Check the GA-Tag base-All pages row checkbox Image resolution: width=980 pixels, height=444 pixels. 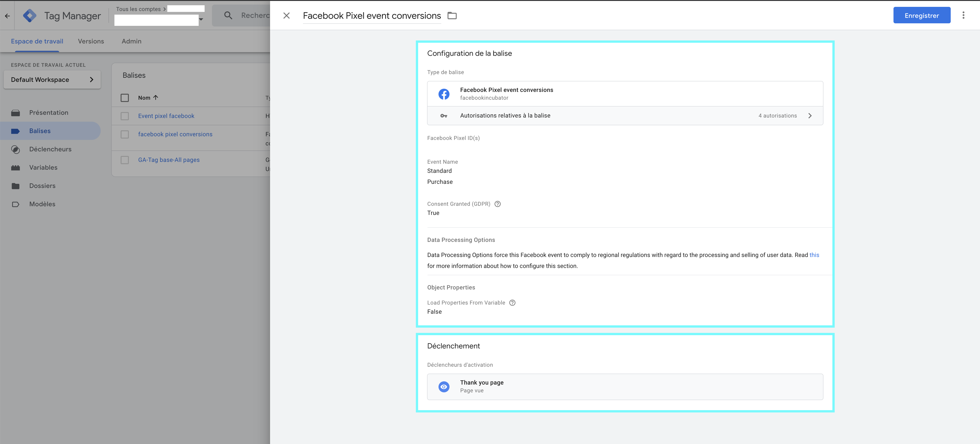pos(125,160)
